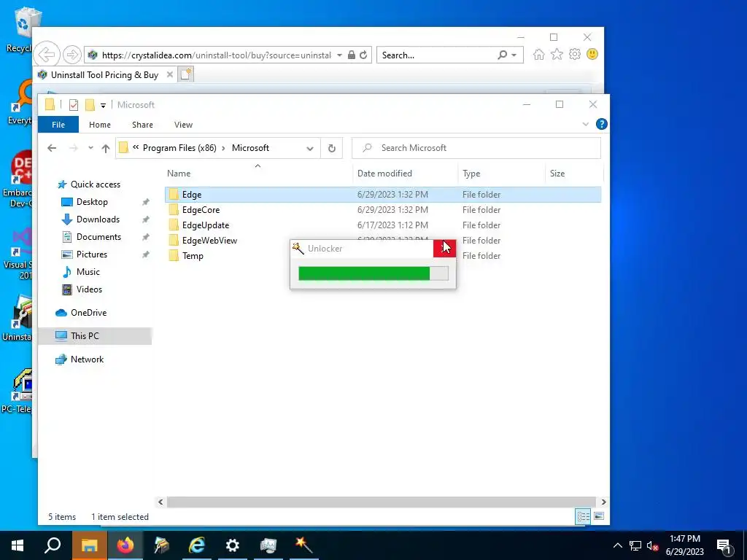Sort by Name column header
This screenshot has width=747, height=560.
[258, 174]
